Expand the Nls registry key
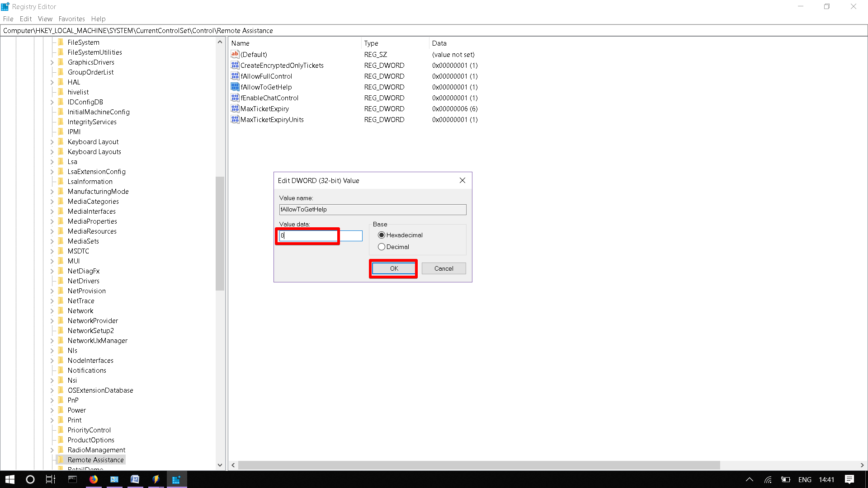 coord(52,351)
